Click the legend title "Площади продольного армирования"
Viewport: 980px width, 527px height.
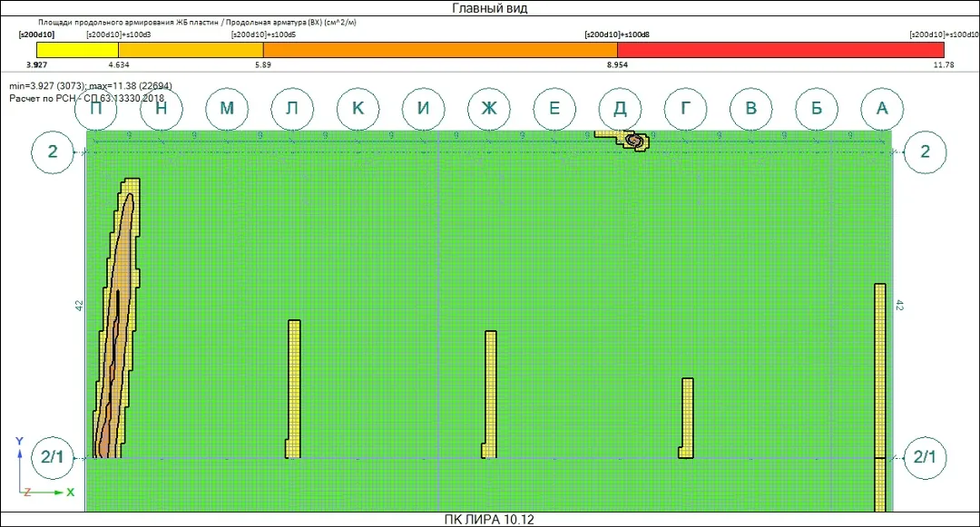(197, 23)
